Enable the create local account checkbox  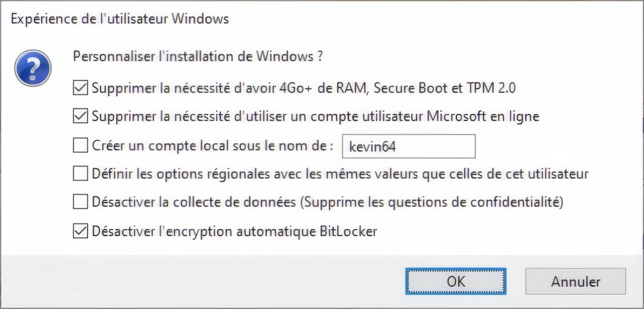(80, 146)
